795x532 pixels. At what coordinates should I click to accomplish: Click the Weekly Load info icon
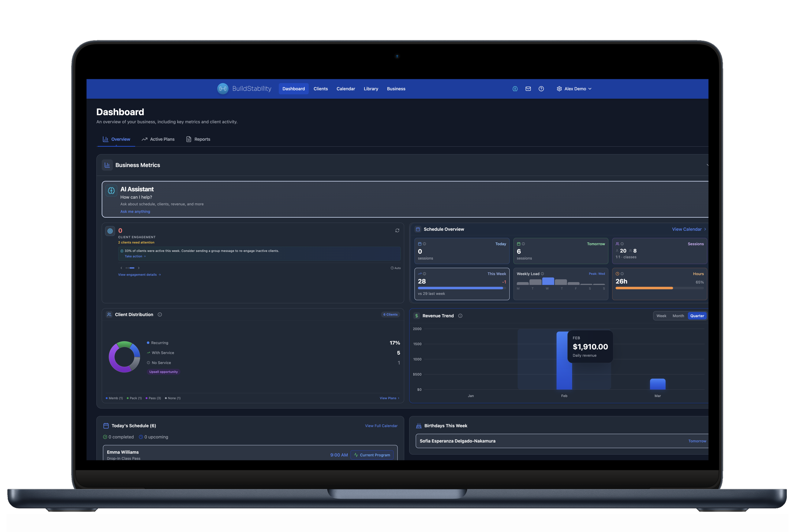point(542,274)
